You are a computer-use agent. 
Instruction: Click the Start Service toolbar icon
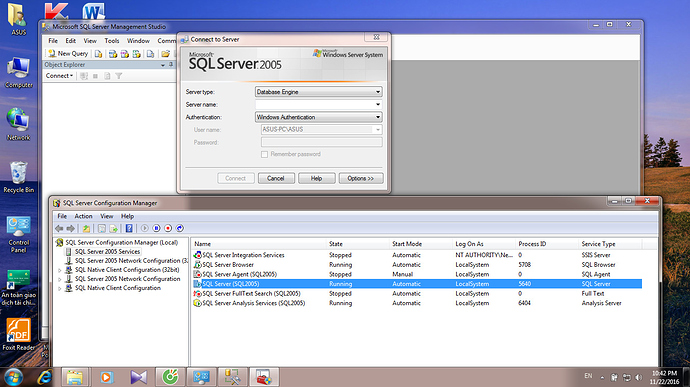(144, 228)
